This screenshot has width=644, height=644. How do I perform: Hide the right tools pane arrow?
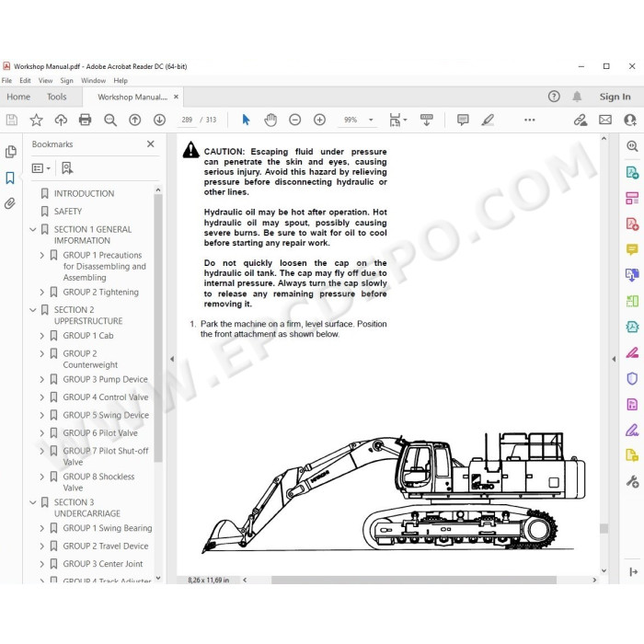tap(614, 359)
